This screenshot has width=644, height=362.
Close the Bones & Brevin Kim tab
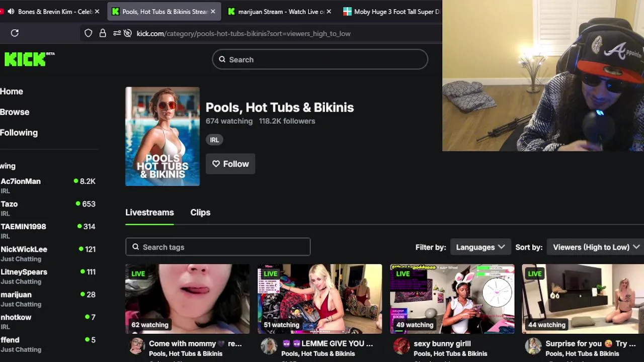pos(97,12)
